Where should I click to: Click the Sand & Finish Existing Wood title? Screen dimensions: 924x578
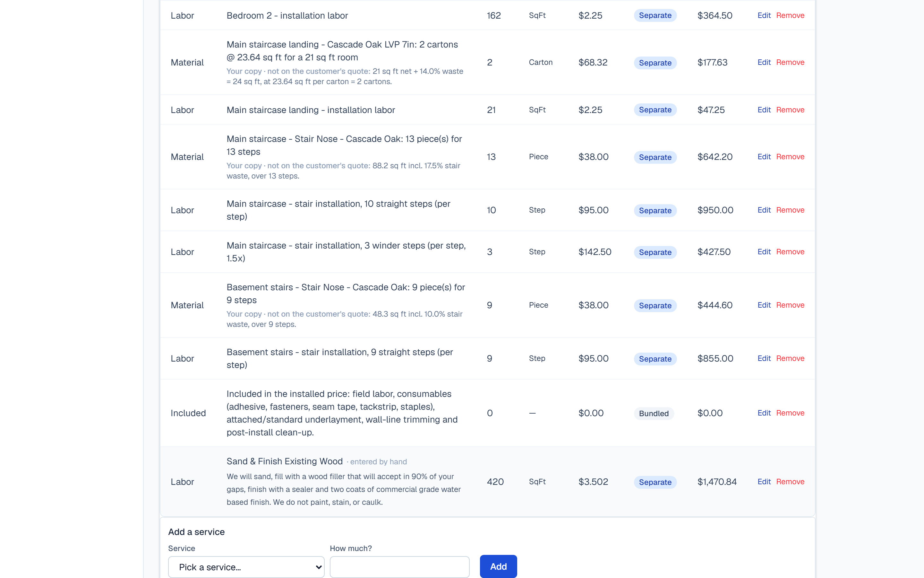tap(285, 461)
